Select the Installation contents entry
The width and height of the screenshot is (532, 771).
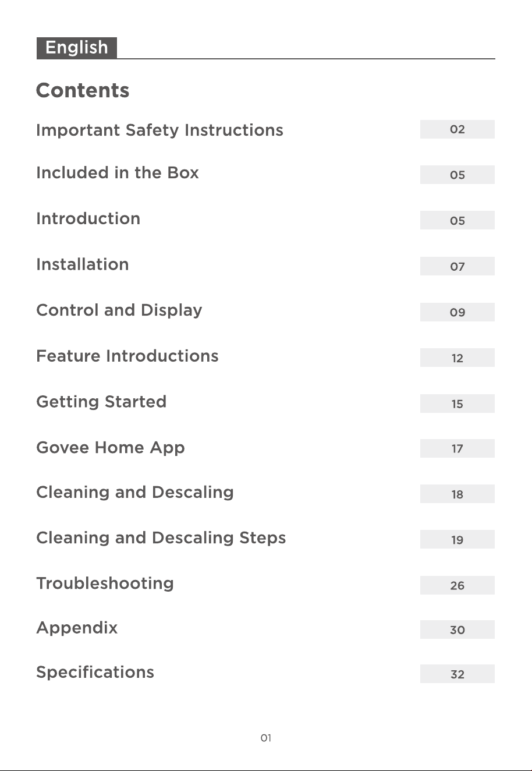tap(83, 264)
